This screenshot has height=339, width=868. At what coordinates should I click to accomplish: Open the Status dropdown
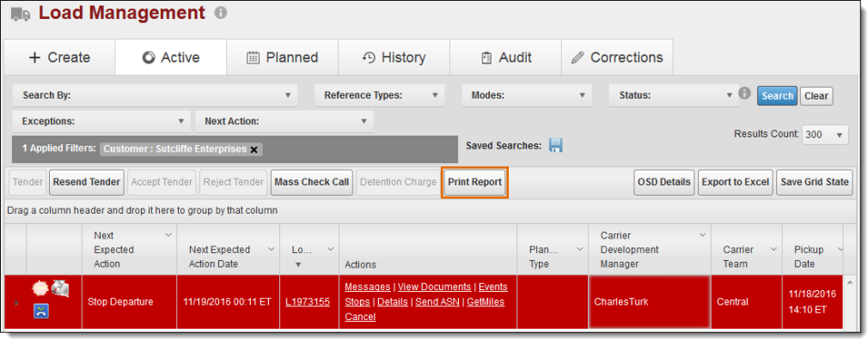[x=674, y=95]
